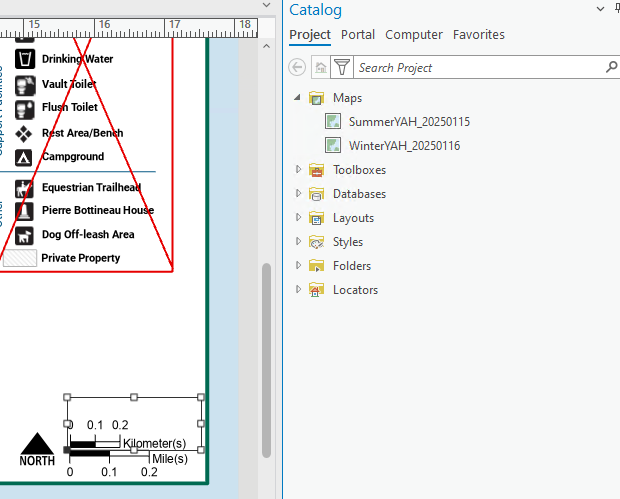Click the WinterYAH_20250116 map icon

click(333, 146)
